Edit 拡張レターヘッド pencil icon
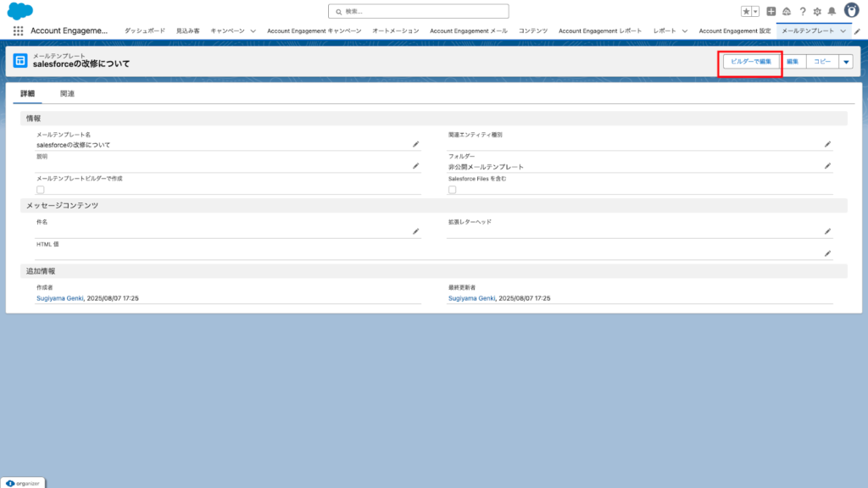The width and height of the screenshot is (868, 488). (x=827, y=231)
